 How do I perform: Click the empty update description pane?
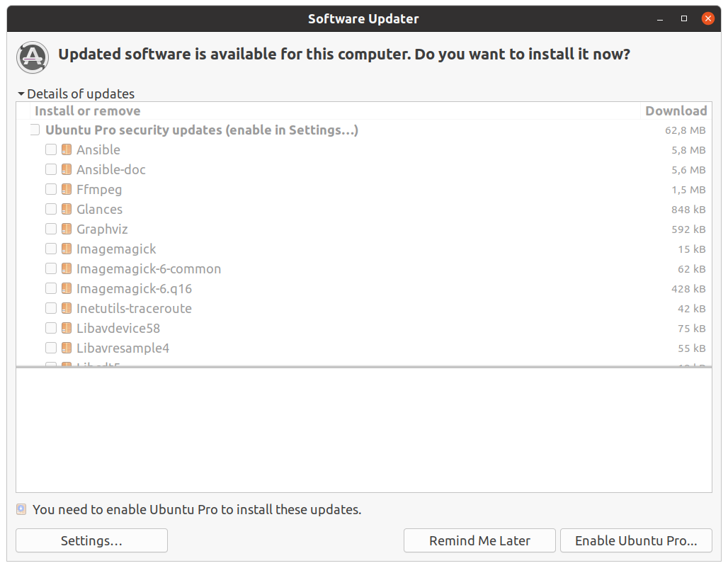pos(364,431)
